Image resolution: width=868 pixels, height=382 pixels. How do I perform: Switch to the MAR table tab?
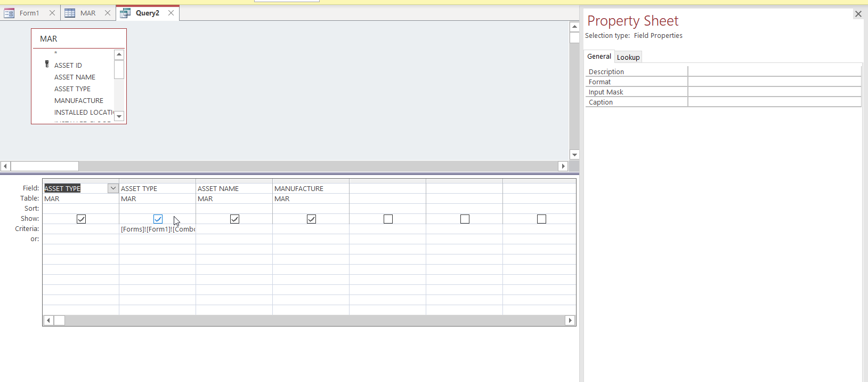coord(88,13)
